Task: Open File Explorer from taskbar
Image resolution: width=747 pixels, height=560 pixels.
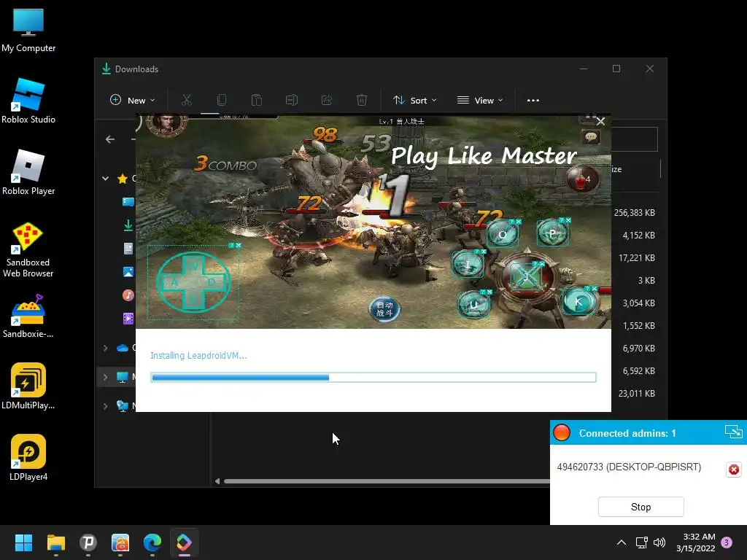Action: click(x=55, y=542)
